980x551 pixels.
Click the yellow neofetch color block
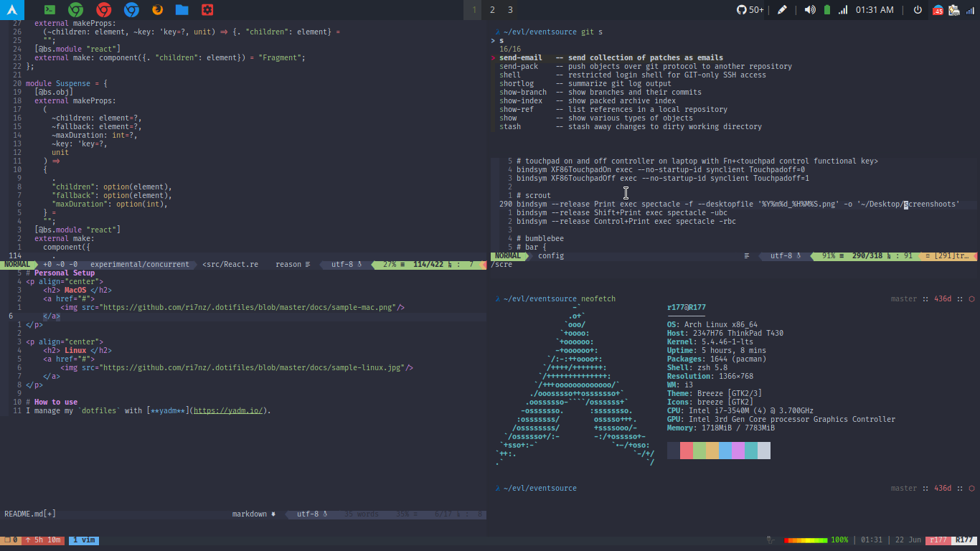click(x=712, y=451)
